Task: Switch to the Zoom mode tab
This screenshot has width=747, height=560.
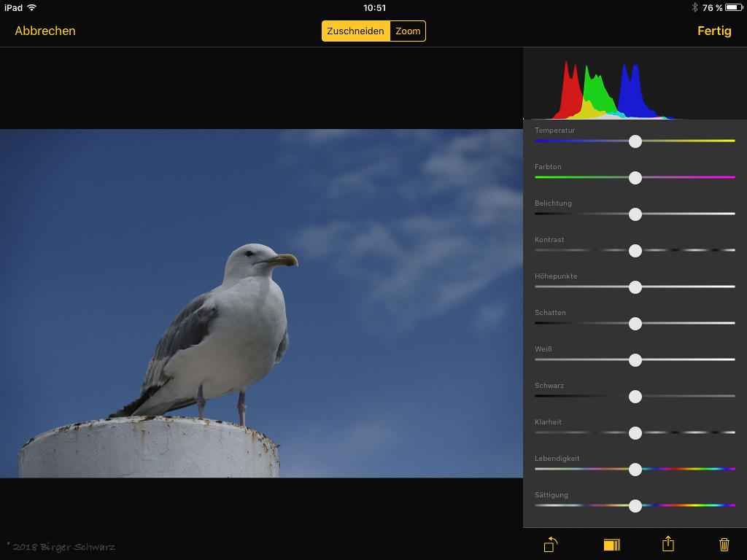Action: [x=408, y=31]
